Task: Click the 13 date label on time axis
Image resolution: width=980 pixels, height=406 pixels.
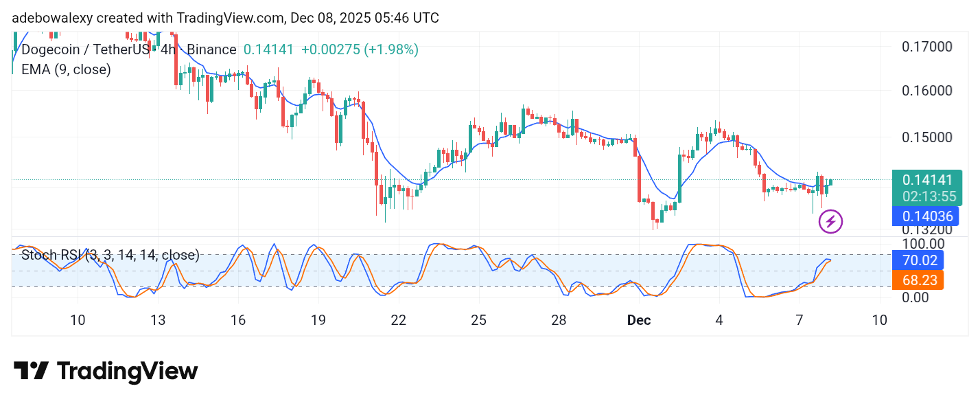Action: (158, 320)
